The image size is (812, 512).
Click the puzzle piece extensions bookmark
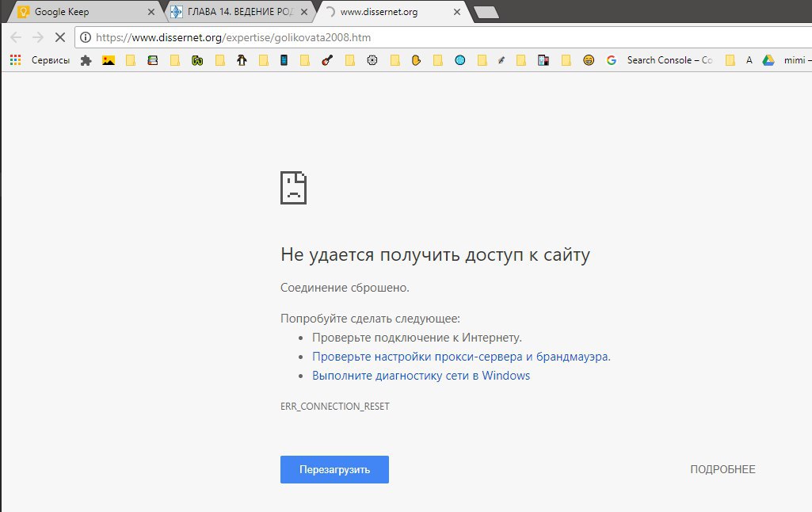pos(86,60)
